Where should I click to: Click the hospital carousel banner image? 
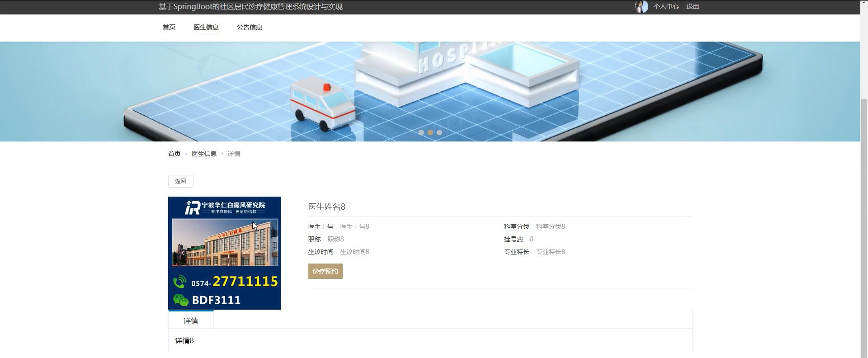pos(430,91)
